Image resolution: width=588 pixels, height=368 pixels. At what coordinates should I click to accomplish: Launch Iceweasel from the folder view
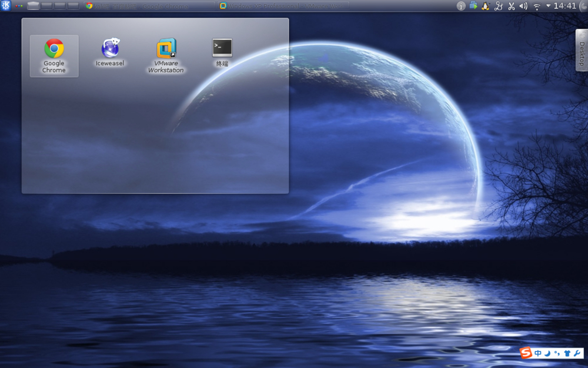pos(110,49)
